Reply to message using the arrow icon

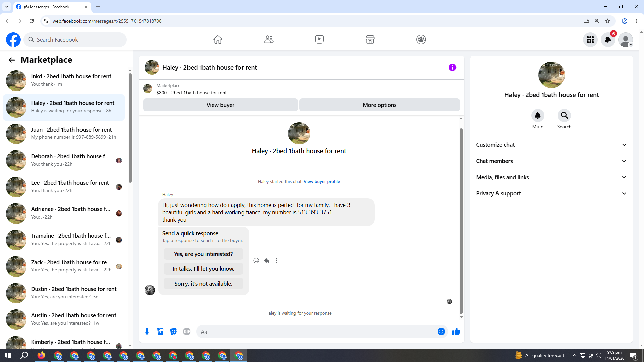(267, 261)
